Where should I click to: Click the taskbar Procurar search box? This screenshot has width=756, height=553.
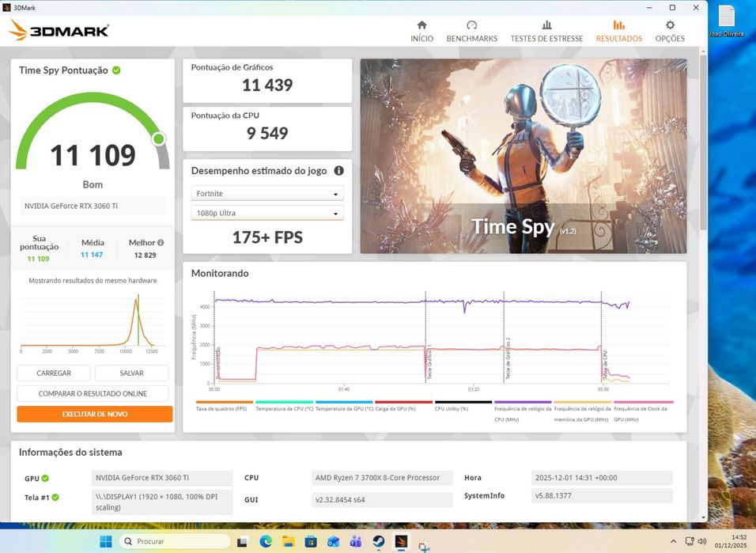coord(175,541)
